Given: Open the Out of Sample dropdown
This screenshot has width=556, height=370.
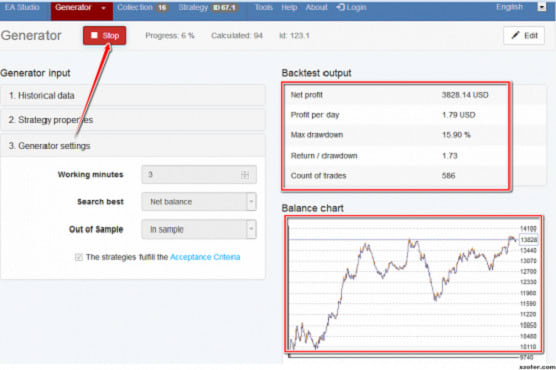Looking at the screenshot, I should tap(199, 229).
